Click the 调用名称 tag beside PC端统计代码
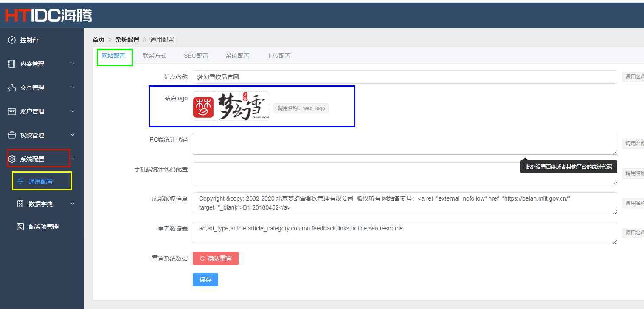This screenshot has width=644, height=309. [x=633, y=144]
